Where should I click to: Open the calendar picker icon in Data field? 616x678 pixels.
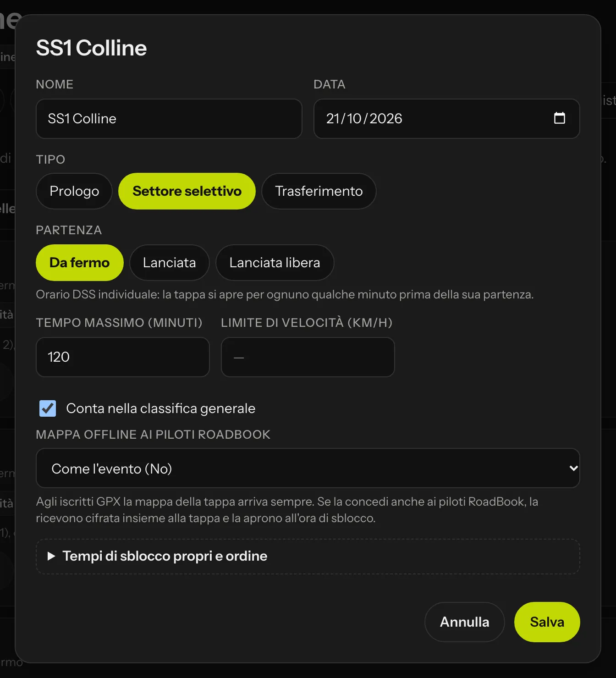pyautogui.click(x=559, y=118)
